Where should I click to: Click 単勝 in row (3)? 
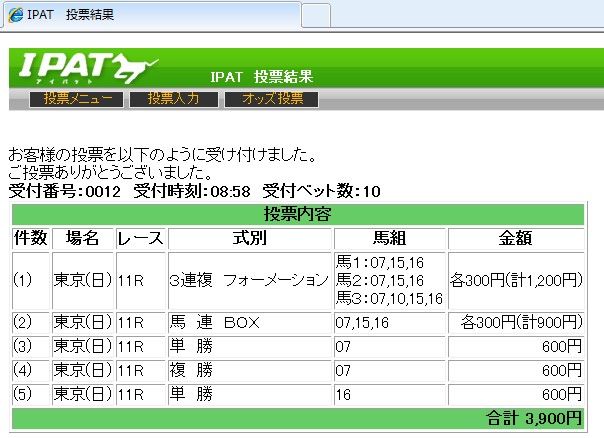(x=191, y=346)
